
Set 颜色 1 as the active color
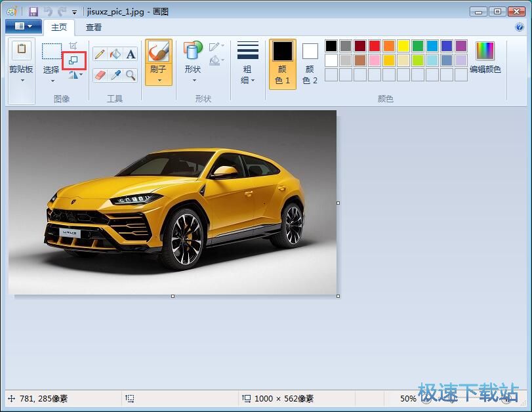click(x=282, y=64)
